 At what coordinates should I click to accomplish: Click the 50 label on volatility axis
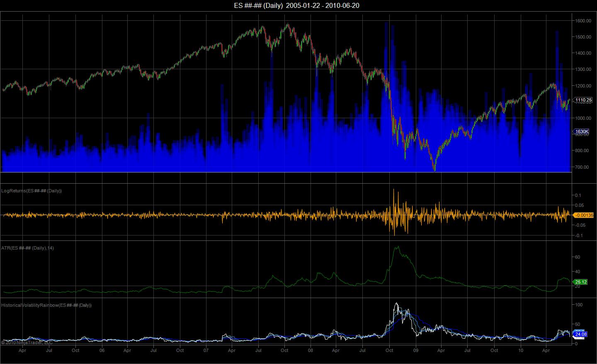[578, 324]
